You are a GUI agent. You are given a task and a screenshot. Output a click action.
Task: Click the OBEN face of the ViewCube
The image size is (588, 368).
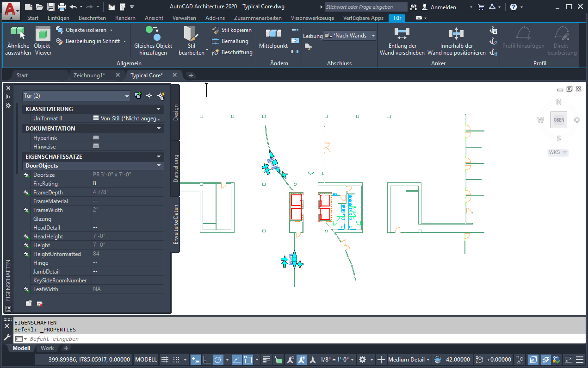tap(558, 120)
